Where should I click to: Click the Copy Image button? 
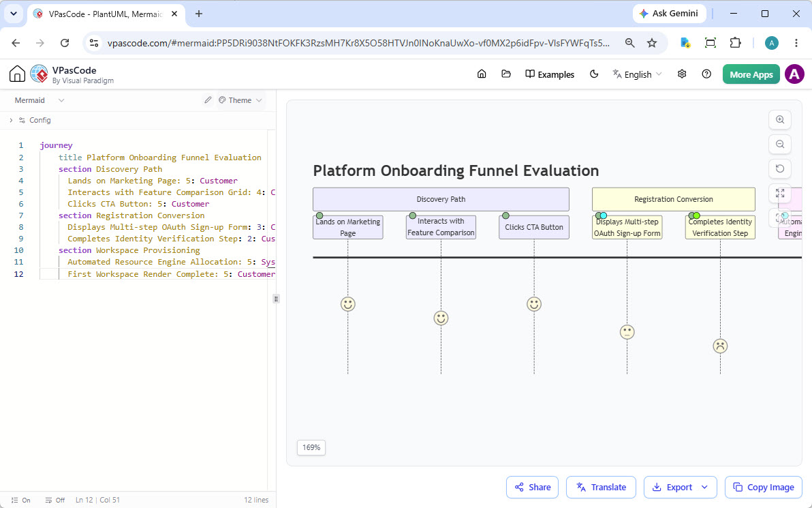pyautogui.click(x=764, y=488)
